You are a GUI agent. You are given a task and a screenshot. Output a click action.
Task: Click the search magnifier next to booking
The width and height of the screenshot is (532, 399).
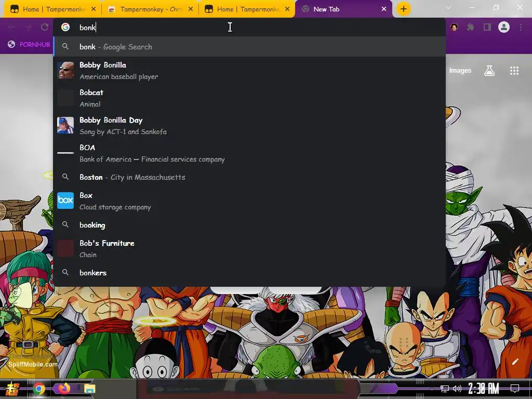[65, 224]
